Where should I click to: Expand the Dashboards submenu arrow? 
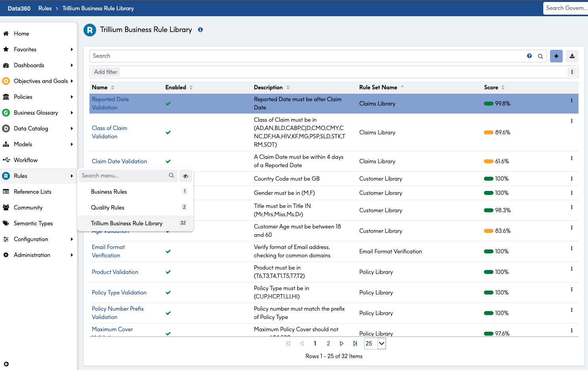[x=72, y=65]
